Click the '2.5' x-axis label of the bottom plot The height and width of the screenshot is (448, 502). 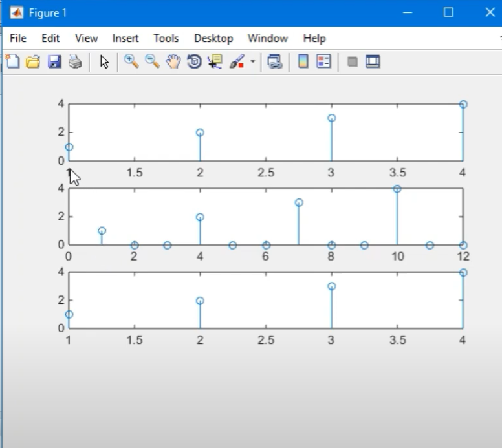pos(266,340)
